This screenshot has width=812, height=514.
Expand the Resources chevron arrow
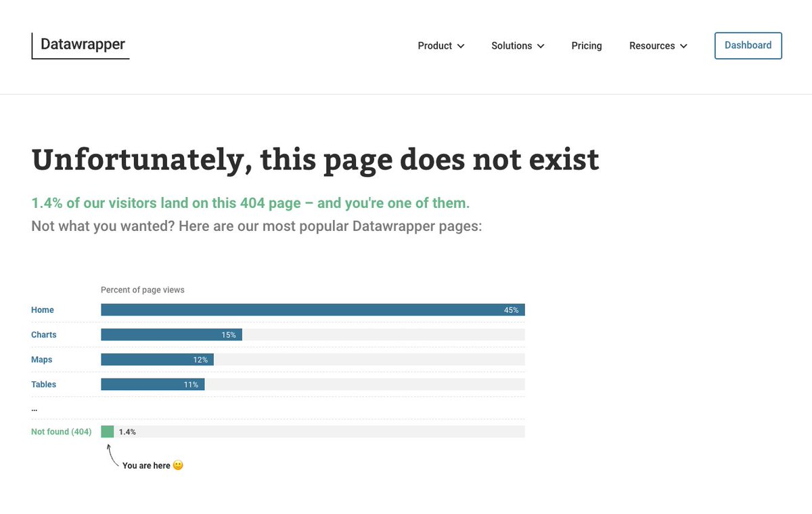click(683, 46)
